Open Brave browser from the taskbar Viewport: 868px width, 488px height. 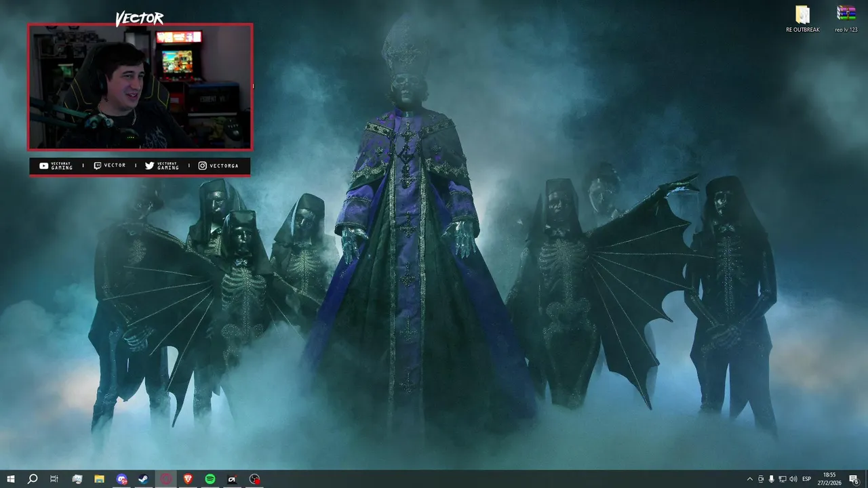[x=188, y=479]
